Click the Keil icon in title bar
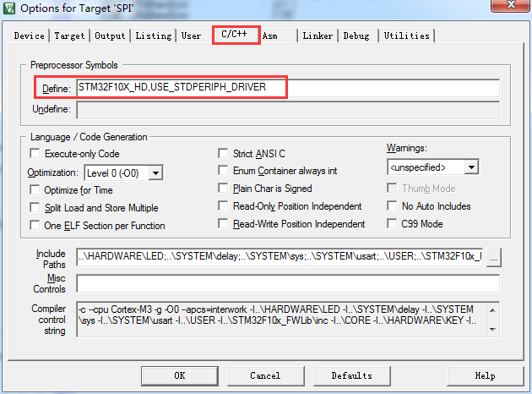This screenshot has width=532, height=394. (10, 10)
